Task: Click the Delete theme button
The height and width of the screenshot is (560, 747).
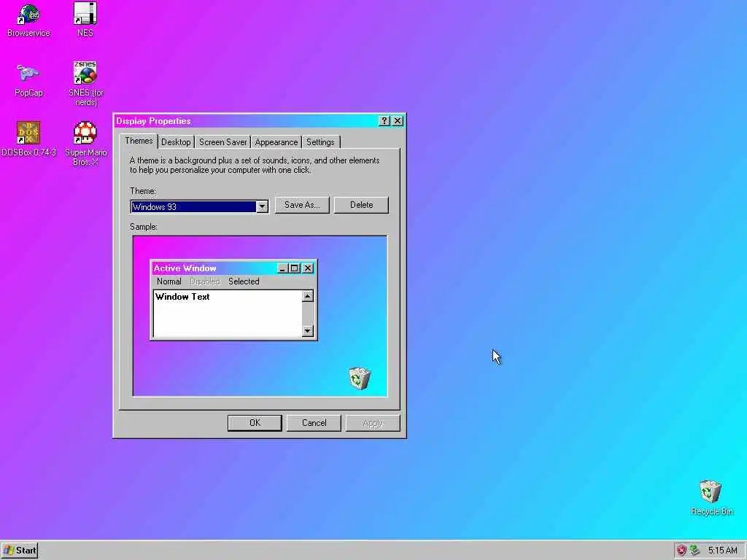Action: 361,205
